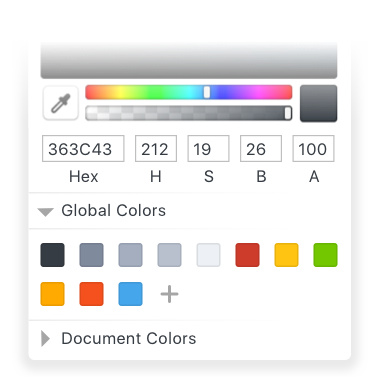Pick the blue global color swatch

click(130, 294)
